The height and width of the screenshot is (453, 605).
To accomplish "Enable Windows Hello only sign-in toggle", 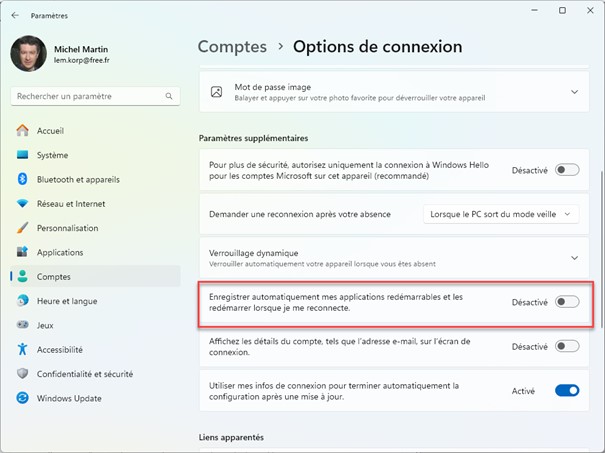I will 567,170.
